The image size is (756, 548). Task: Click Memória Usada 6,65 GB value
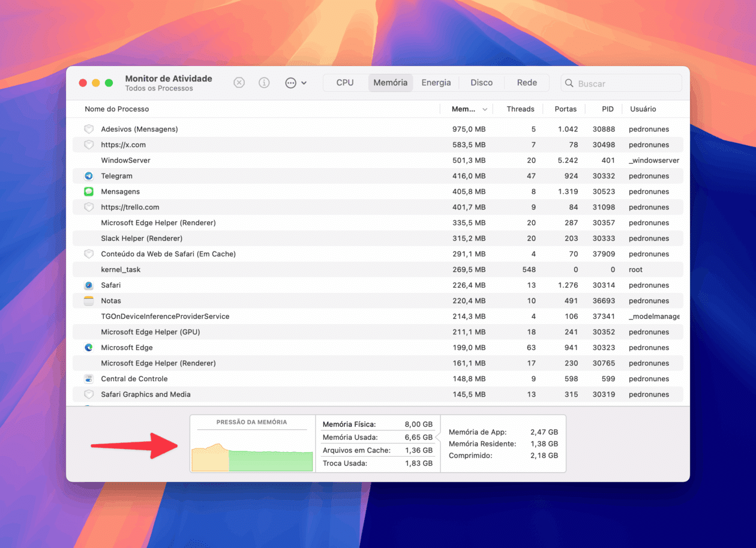point(419,437)
